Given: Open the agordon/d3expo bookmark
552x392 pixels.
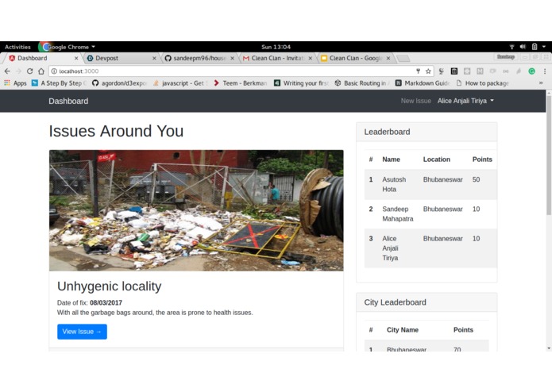Looking at the screenshot, I should coord(120,83).
